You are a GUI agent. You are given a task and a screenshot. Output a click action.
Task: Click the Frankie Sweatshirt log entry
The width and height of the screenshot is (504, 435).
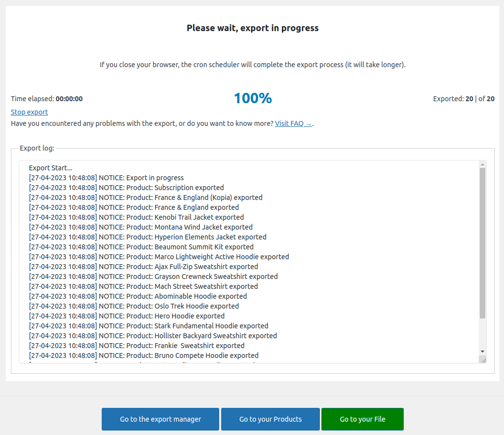pyautogui.click(x=137, y=346)
